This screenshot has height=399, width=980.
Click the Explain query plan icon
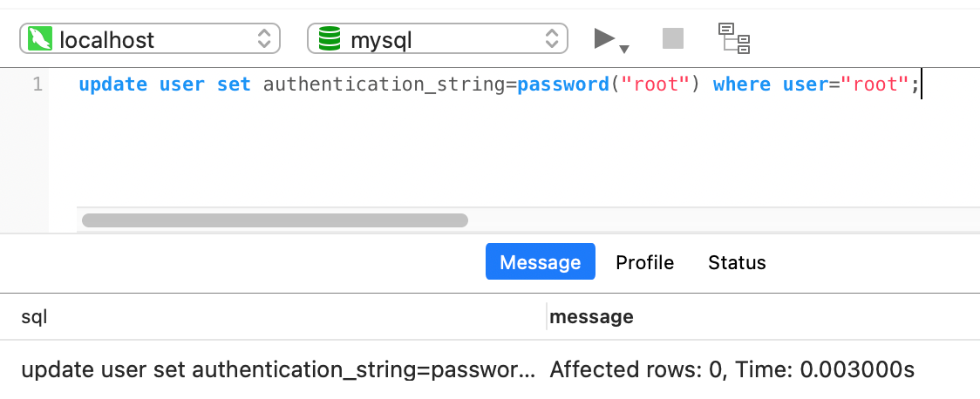734,38
